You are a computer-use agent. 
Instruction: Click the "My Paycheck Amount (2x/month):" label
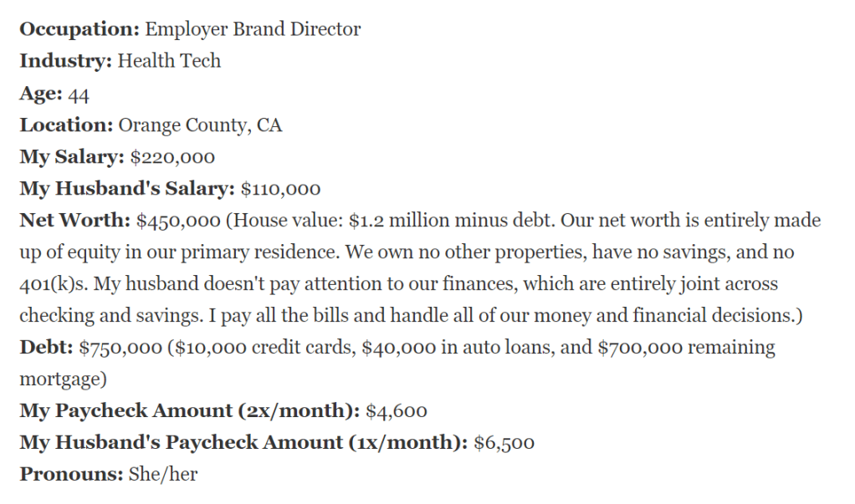(190, 411)
